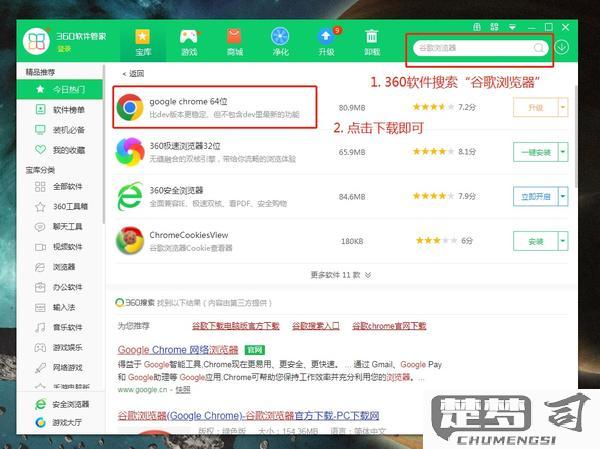Click the ChromeCookiesView icon

point(130,241)
